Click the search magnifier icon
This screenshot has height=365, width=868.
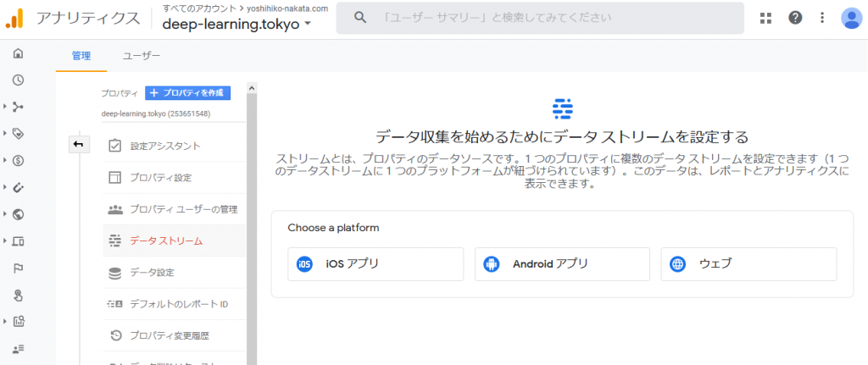360,18
